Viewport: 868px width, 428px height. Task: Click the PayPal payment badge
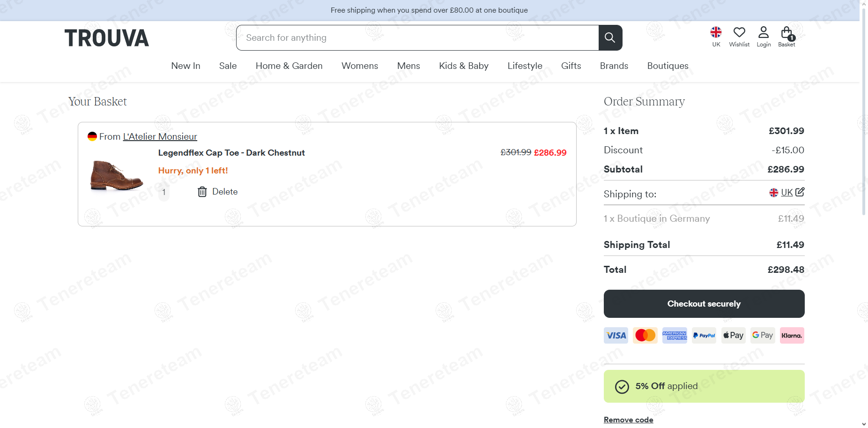(x=704, y=335)
